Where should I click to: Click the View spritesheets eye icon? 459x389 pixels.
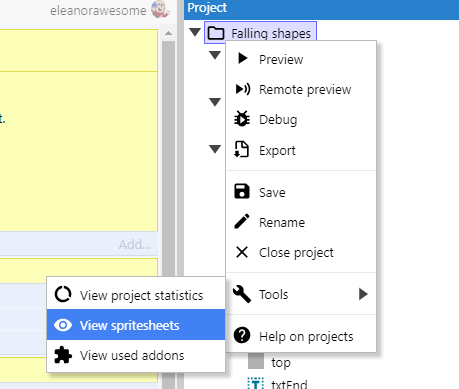(x=63, y=325)
